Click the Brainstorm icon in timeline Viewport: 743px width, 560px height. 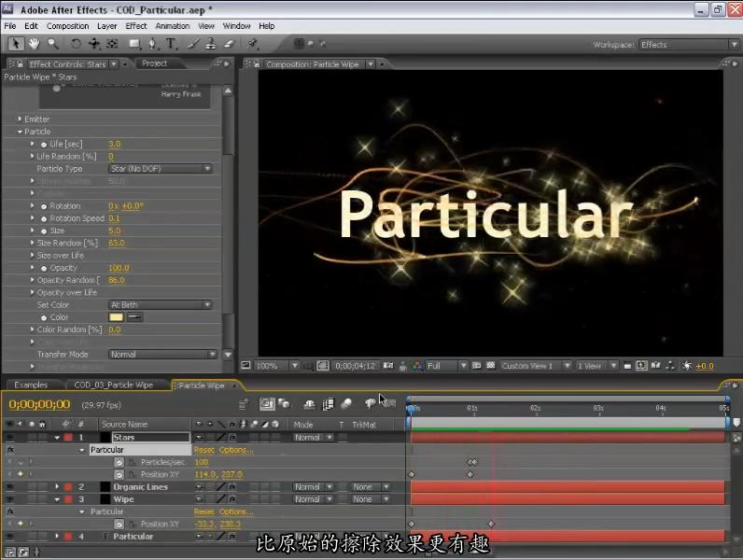tap(370, 403)
